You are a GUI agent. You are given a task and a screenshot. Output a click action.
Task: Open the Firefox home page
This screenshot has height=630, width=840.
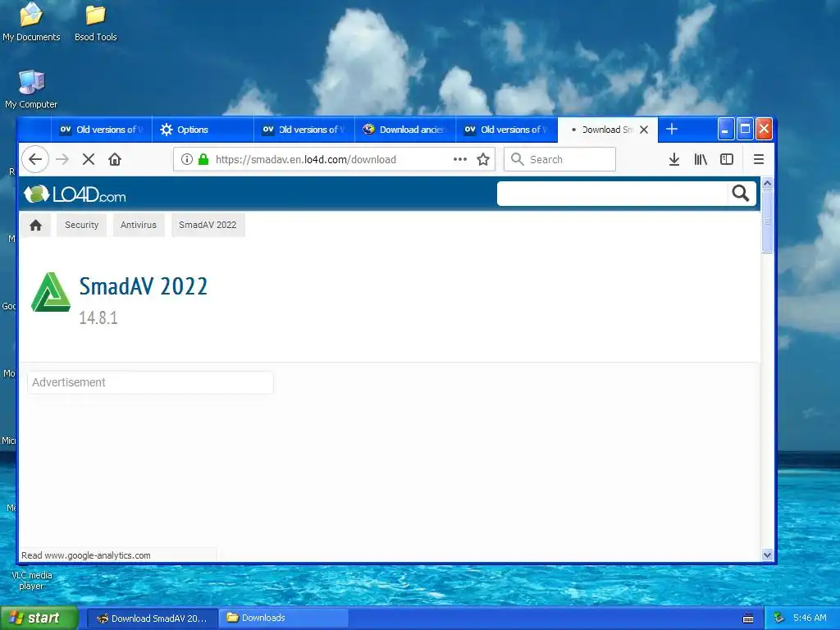(x=115, y=159)
